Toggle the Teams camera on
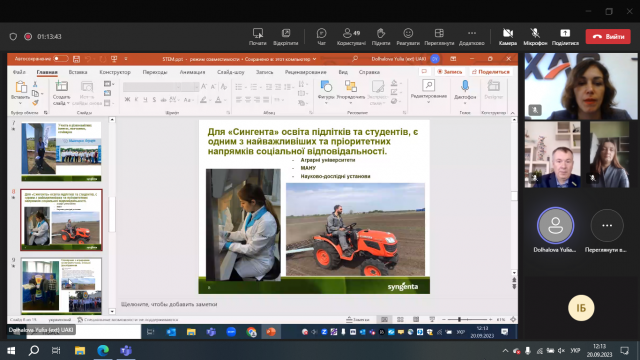 coord(508,36)
